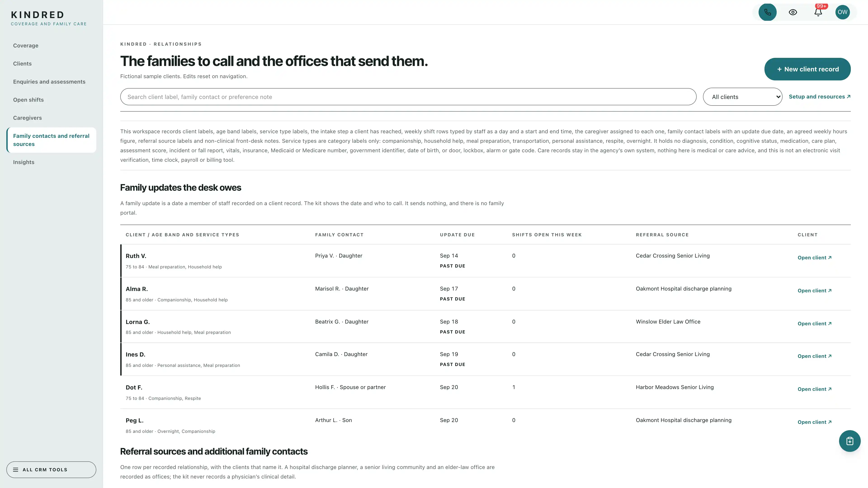The width and height of the screenshot is (868, 488).
Task: Click the floating clipboard plus button
Action: point(849,441)
